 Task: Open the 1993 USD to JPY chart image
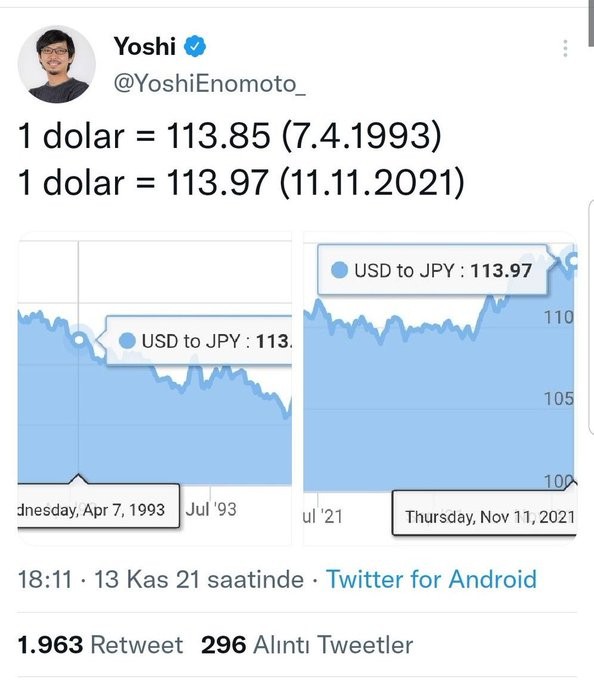click(155, 388)
